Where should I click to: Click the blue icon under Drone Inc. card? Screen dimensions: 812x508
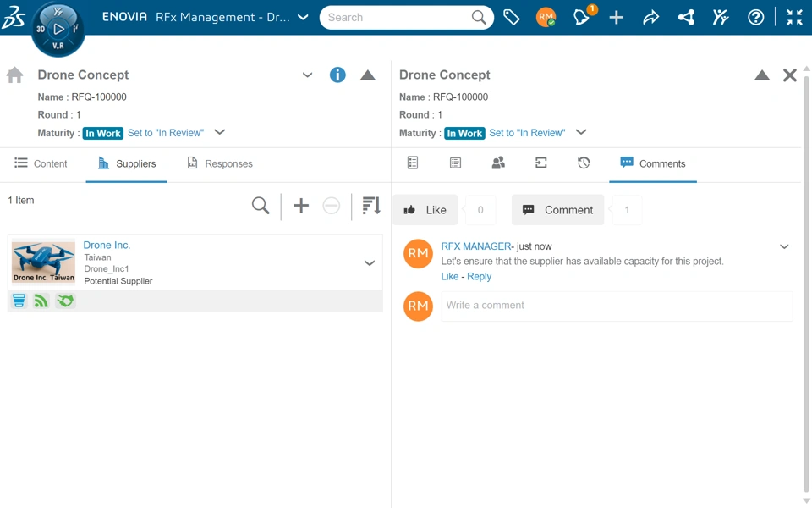coord(19,301)
